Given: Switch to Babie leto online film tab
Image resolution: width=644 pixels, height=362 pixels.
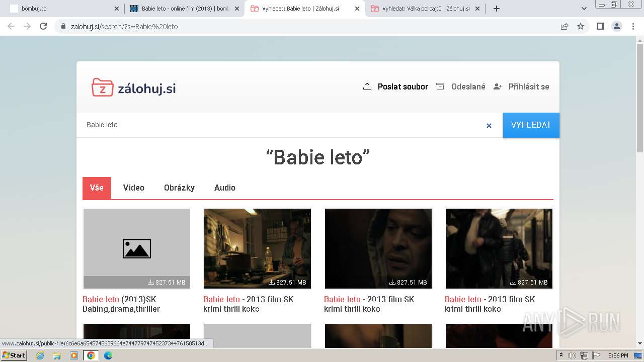Looking at the screenshot, I should coord(185,9).
